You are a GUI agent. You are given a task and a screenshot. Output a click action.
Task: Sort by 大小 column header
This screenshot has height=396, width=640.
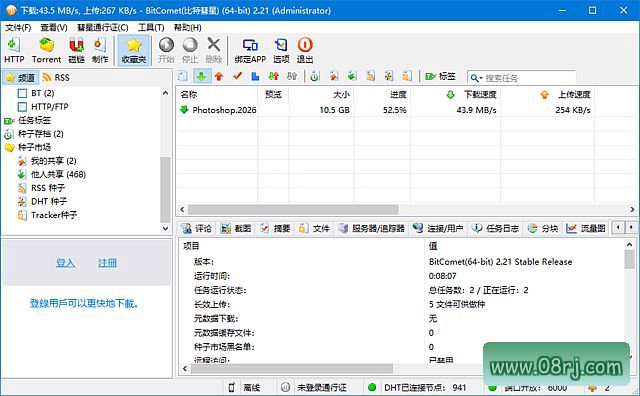coord(321,94)
